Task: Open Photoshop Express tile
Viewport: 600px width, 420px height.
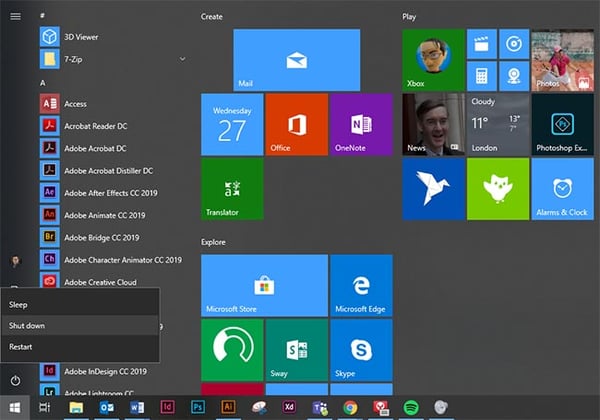Action: (562, 125)
